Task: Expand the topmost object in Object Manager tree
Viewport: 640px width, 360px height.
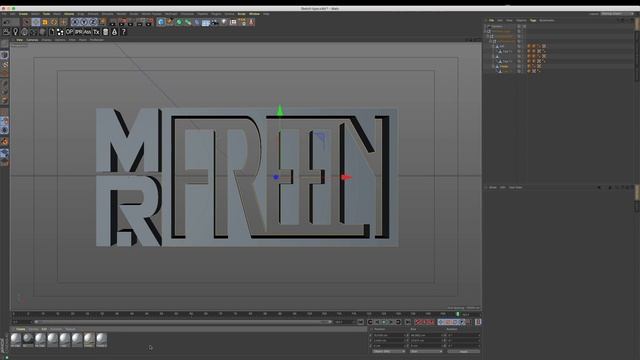Action: [486, 27]
